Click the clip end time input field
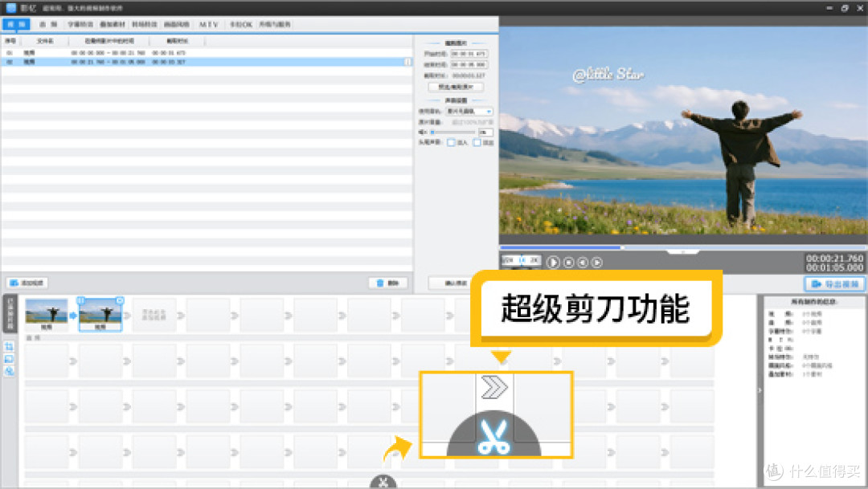 (x=469, y=65)
